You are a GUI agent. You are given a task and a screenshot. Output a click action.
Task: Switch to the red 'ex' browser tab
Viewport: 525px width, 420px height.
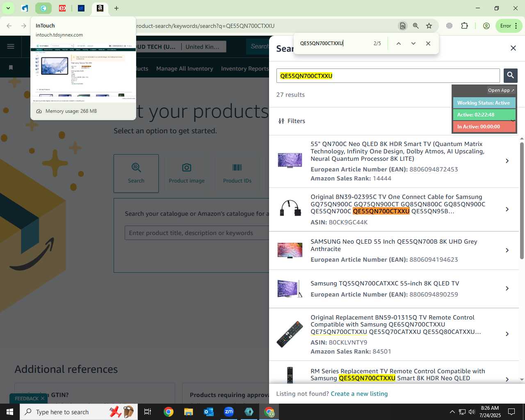pos(62,8)
